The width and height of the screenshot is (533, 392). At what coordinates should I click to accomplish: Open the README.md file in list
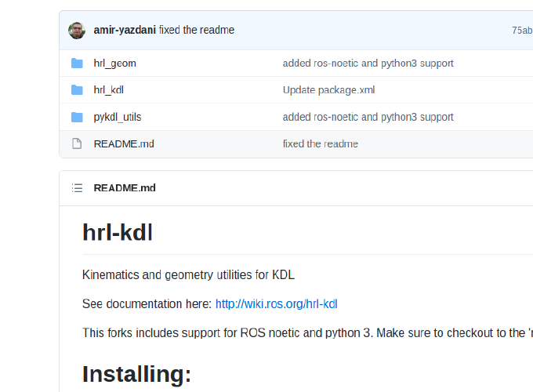pyautogui.click(x=124, y=143)
